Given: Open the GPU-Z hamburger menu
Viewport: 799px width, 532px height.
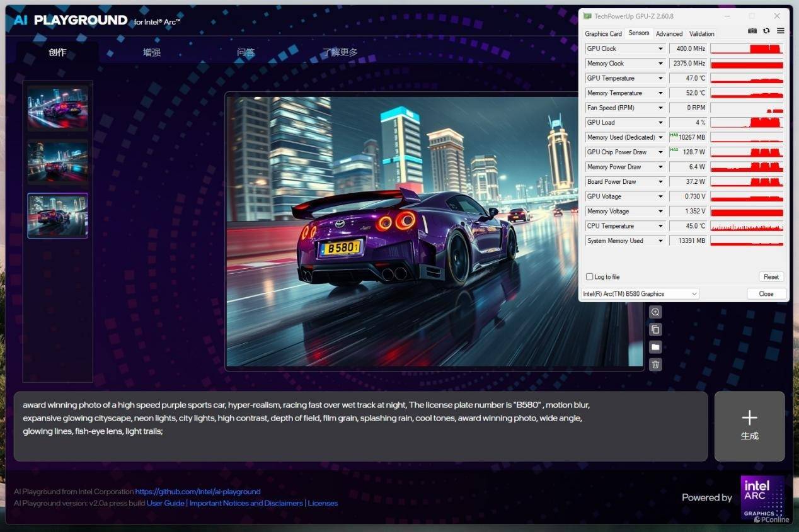Looking at the screenshot, I should (780, 31).
